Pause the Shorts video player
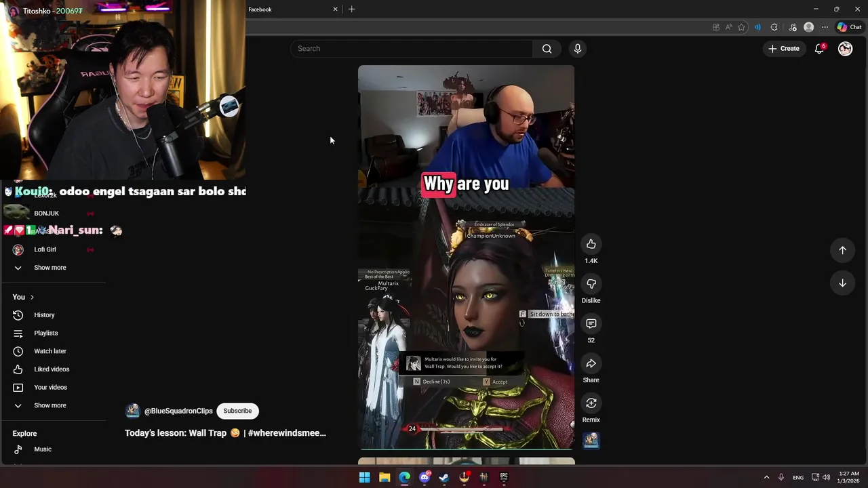868x488 pixels. click(x=466, y=258)
